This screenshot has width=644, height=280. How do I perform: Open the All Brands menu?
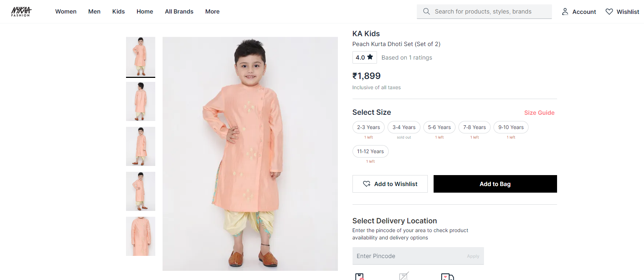point(179,12)
